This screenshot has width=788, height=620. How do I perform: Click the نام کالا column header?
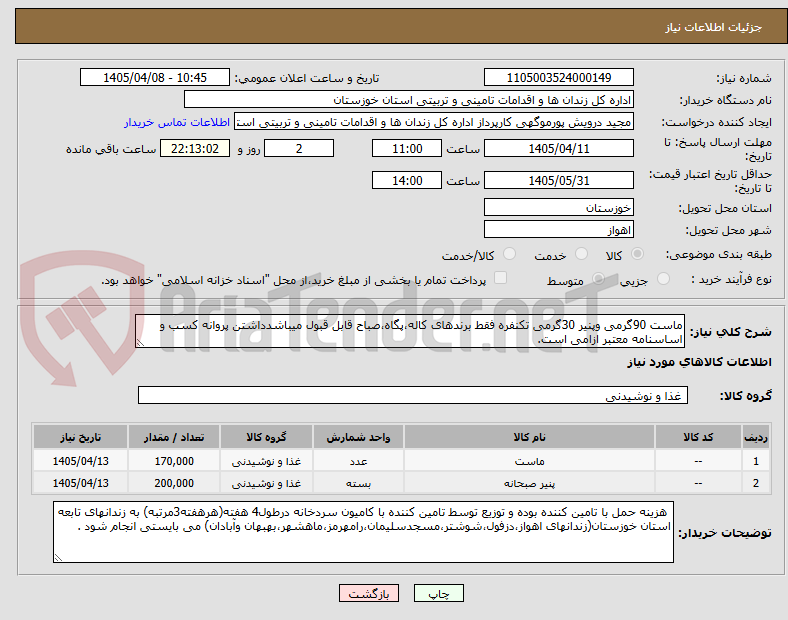(529, 437)
